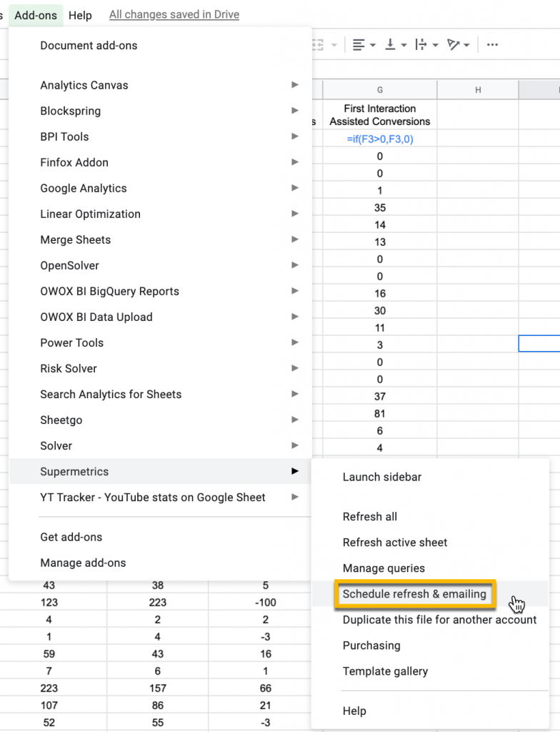The image size is (560, 732).
Task: Open the Help menu
Action: tap(80, 14)
